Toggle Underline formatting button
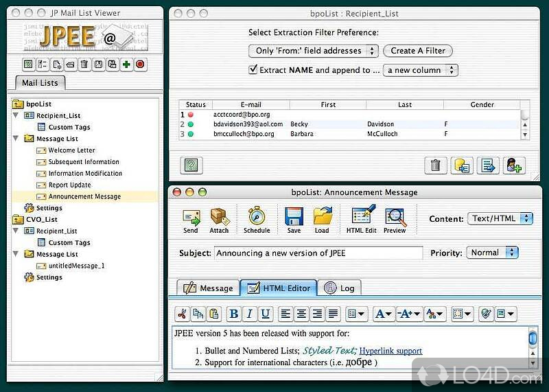The image size is (549, 392). (x=266, y=314)
